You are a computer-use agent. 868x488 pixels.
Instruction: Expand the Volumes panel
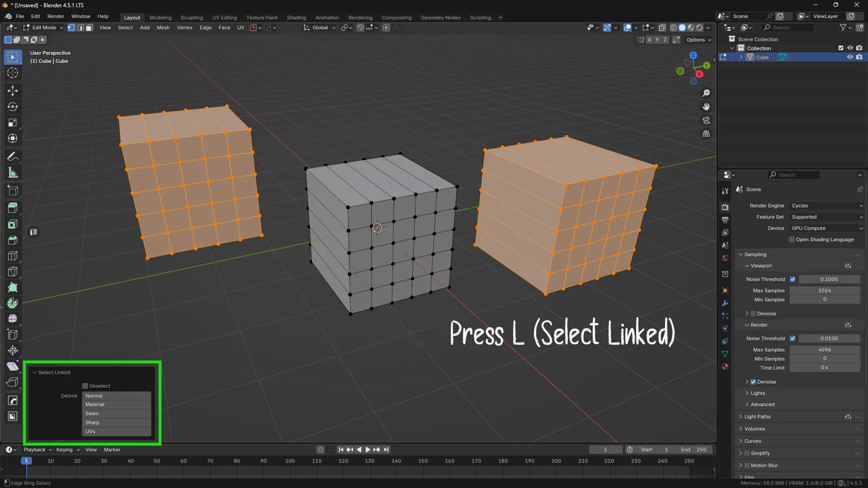click(x=755, y=429)
